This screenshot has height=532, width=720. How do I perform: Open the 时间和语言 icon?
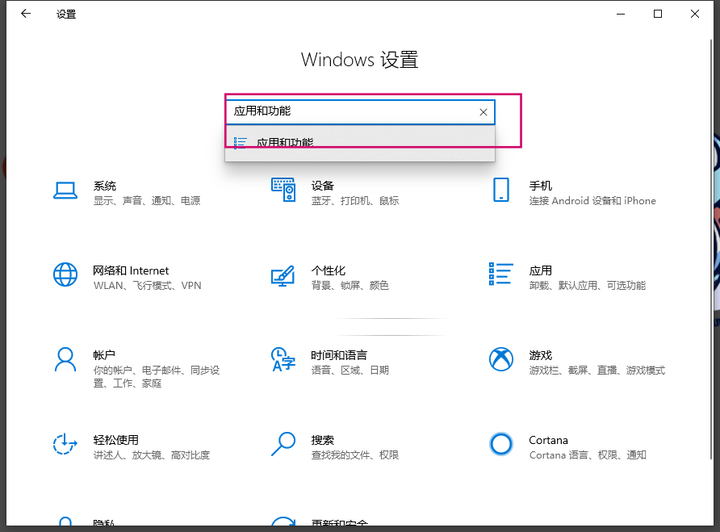(x=283, y=359)
